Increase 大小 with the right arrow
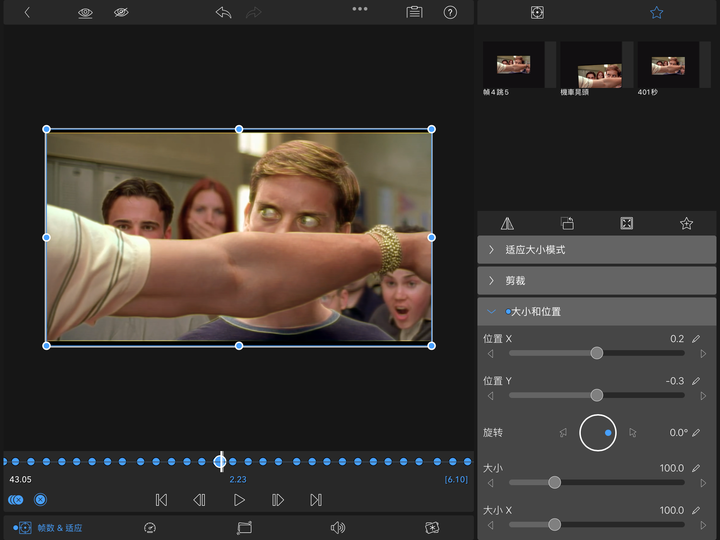Image resolution: width=720 pixels, height=540 pixels. point(703,483)
